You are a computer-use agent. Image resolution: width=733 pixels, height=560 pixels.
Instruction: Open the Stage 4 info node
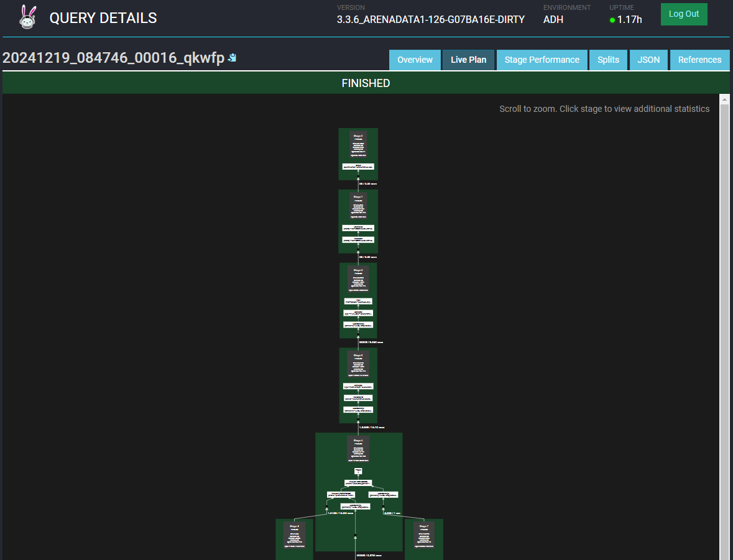point(357,449)
